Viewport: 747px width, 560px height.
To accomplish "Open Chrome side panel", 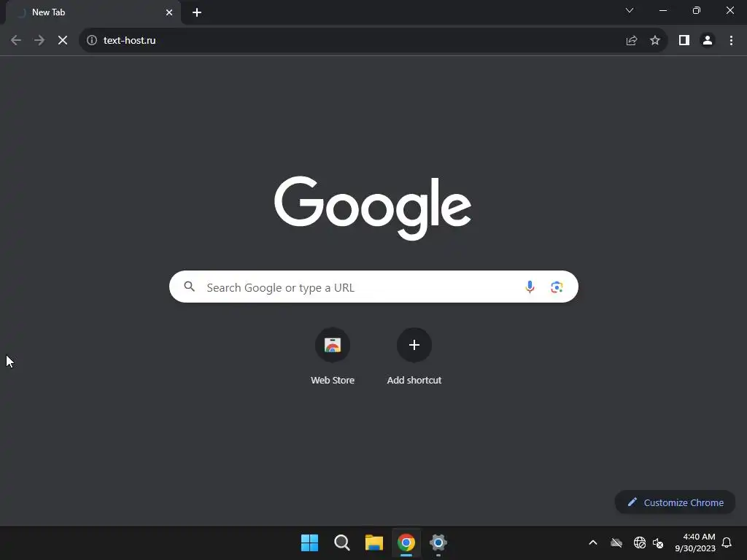I will tap(684, 41).
